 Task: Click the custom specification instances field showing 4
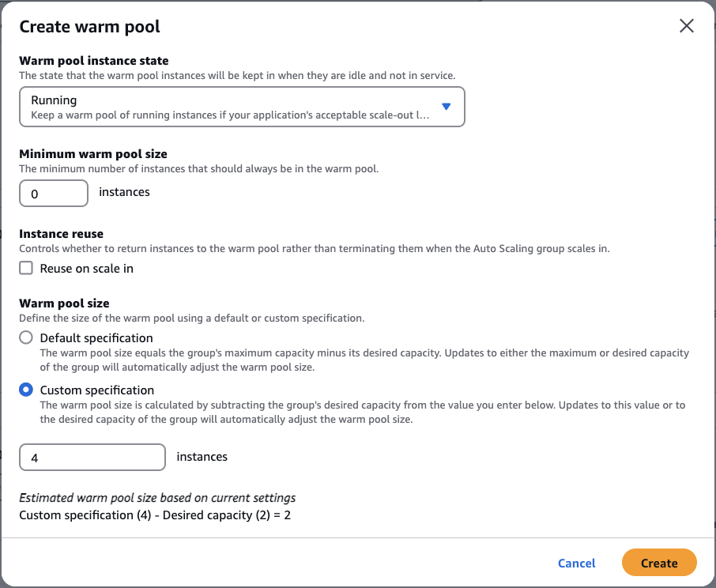[x=92, y=457]
